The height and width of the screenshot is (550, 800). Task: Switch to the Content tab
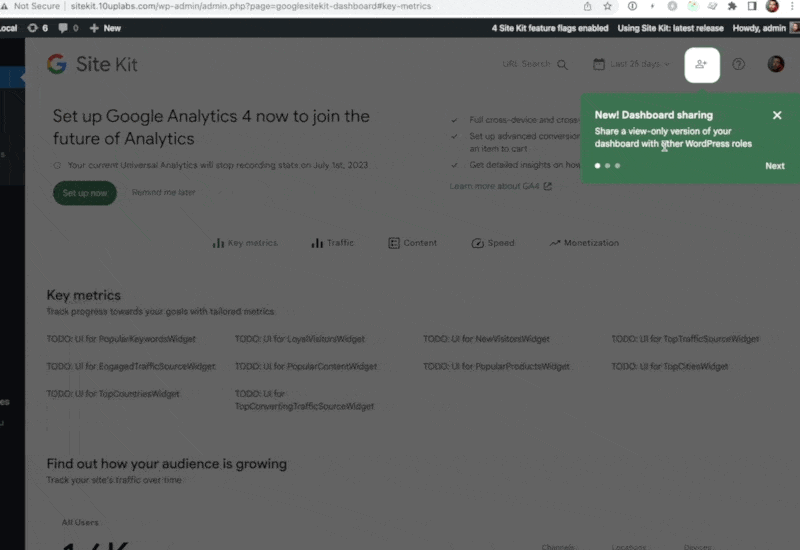click(412, 243)
